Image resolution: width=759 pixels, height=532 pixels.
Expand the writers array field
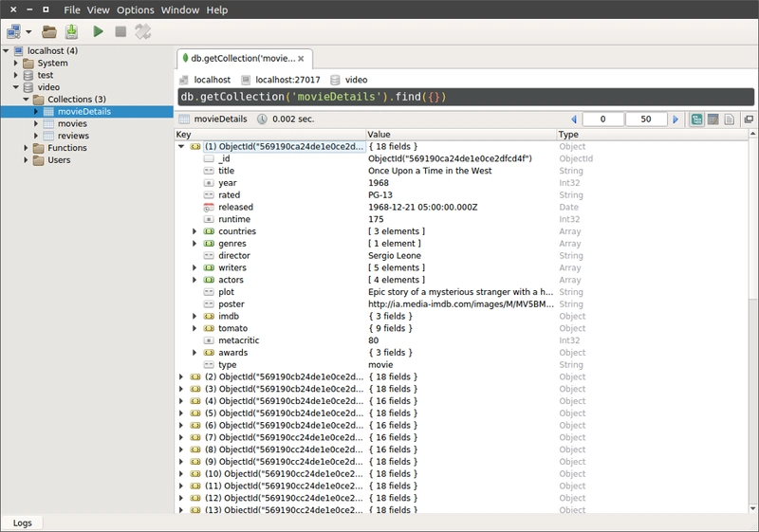click(x=194, y=267)
